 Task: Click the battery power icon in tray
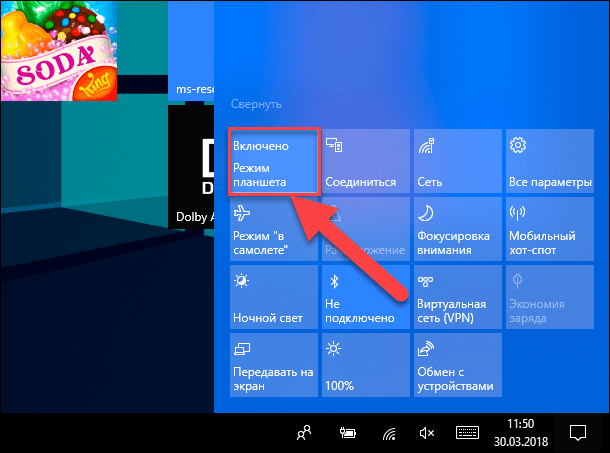click(x=347, y=433)
